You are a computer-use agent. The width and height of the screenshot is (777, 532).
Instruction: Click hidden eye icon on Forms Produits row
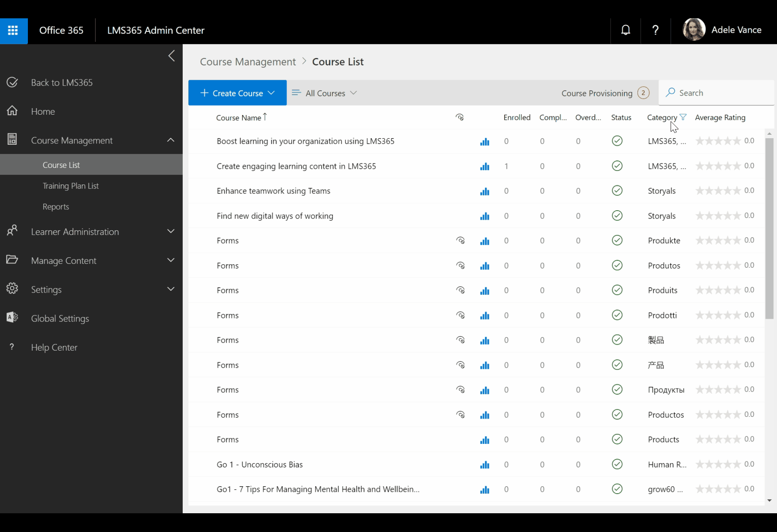(460, 290)
